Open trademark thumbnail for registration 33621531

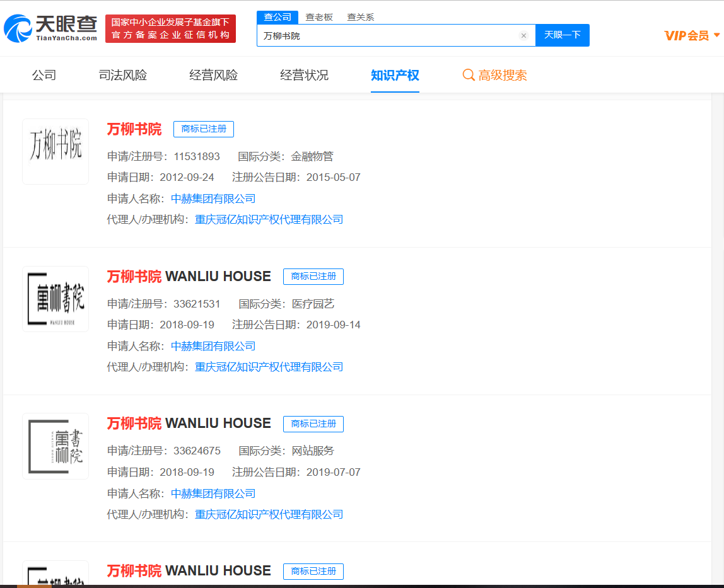(55, 299)
